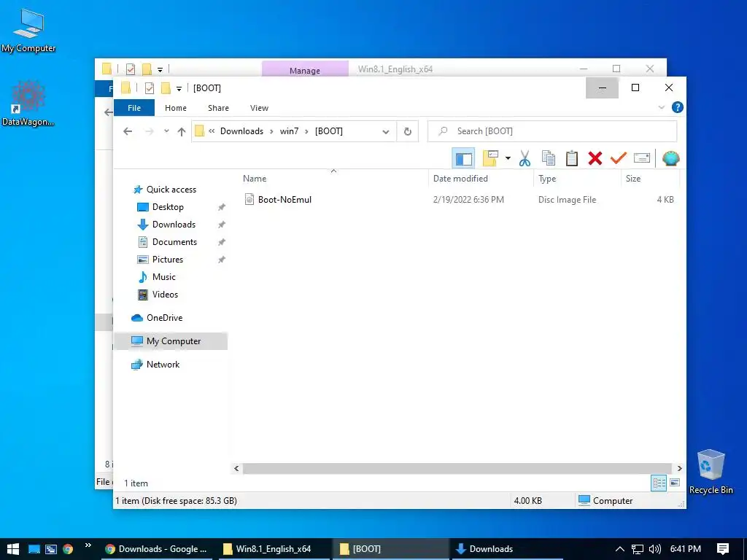Open Desktop in the navigation pane
The height and width of the screenshot is (560, 747).
pyautogui.click(x=168, y=207)
